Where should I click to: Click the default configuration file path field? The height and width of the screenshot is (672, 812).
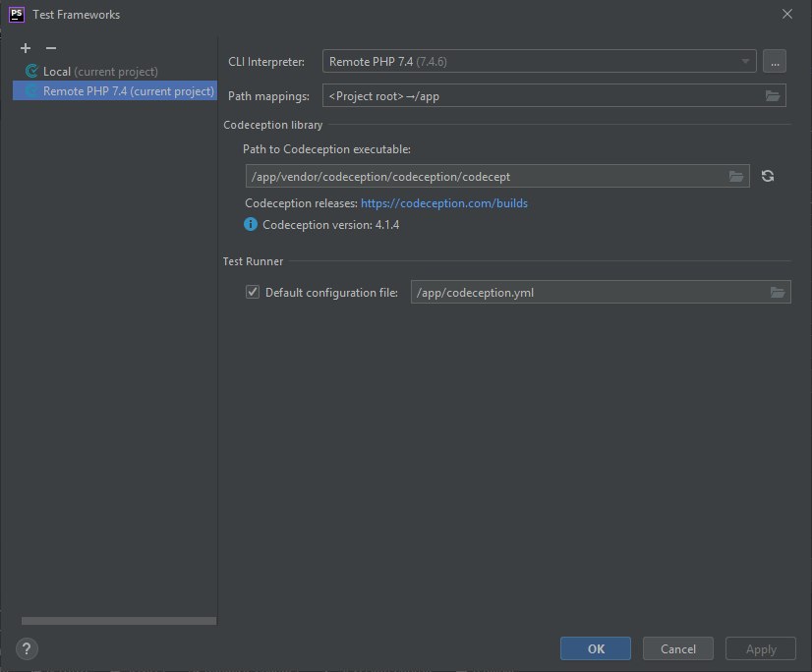[601, 292]
